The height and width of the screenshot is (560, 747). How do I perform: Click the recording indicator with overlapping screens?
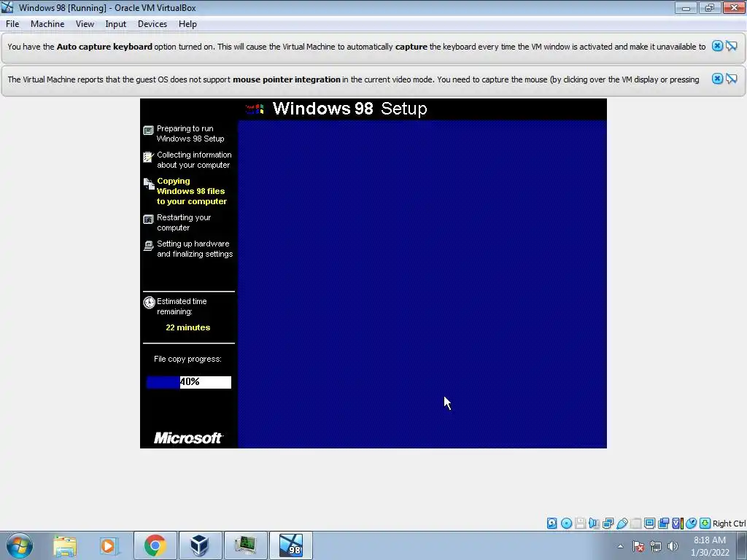click(x=663, y=524)
